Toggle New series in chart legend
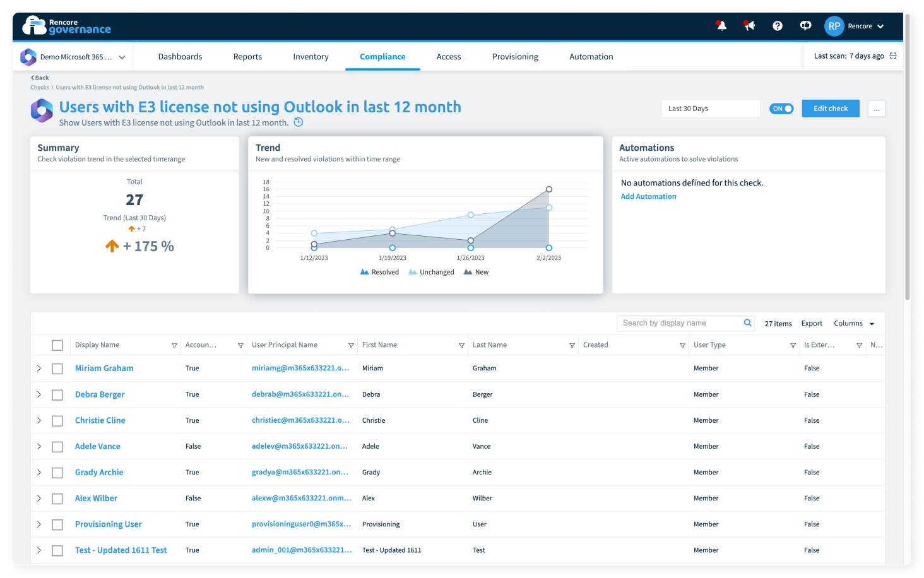 tap(476, 273)
